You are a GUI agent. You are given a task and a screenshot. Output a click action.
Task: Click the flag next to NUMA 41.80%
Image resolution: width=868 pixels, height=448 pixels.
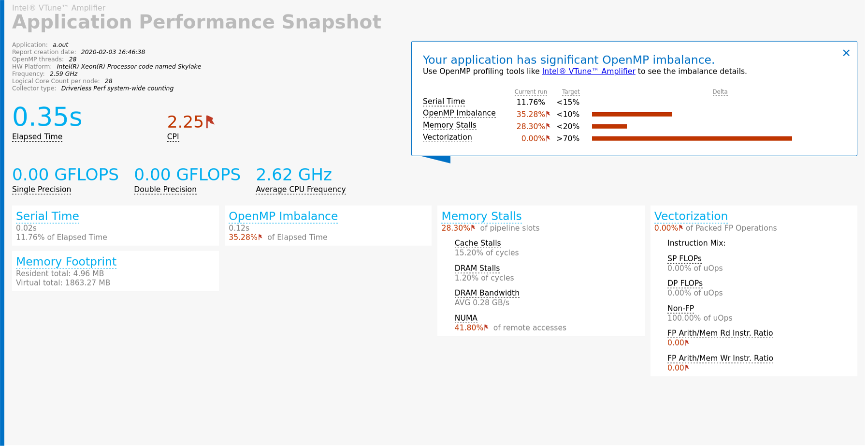(486, 328)
